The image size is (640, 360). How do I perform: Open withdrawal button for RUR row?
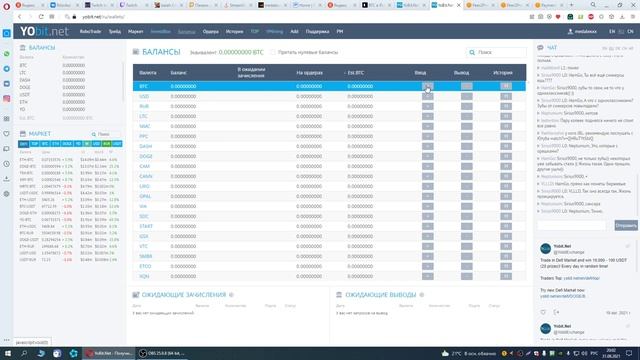coord(467,106)
